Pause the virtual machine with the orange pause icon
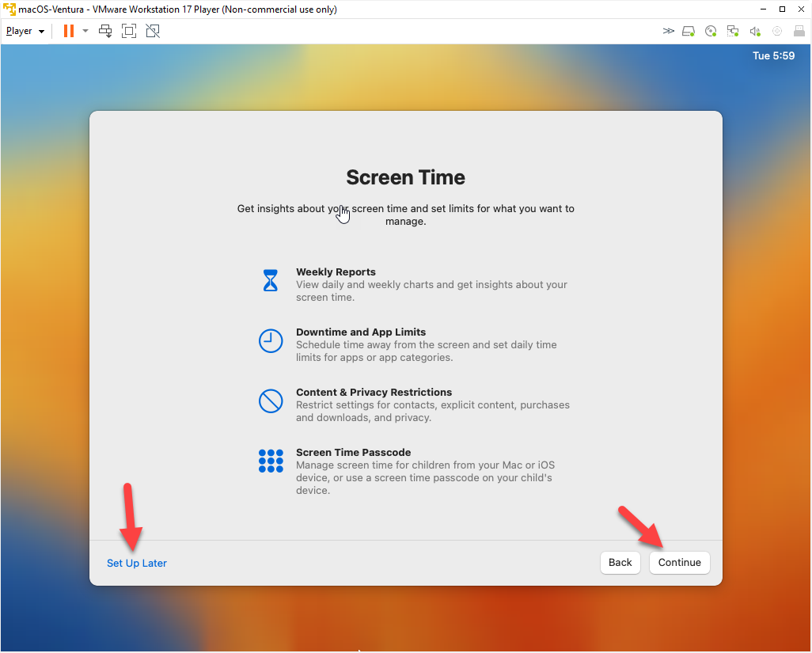The image size is (812, 653). (69, 31)
